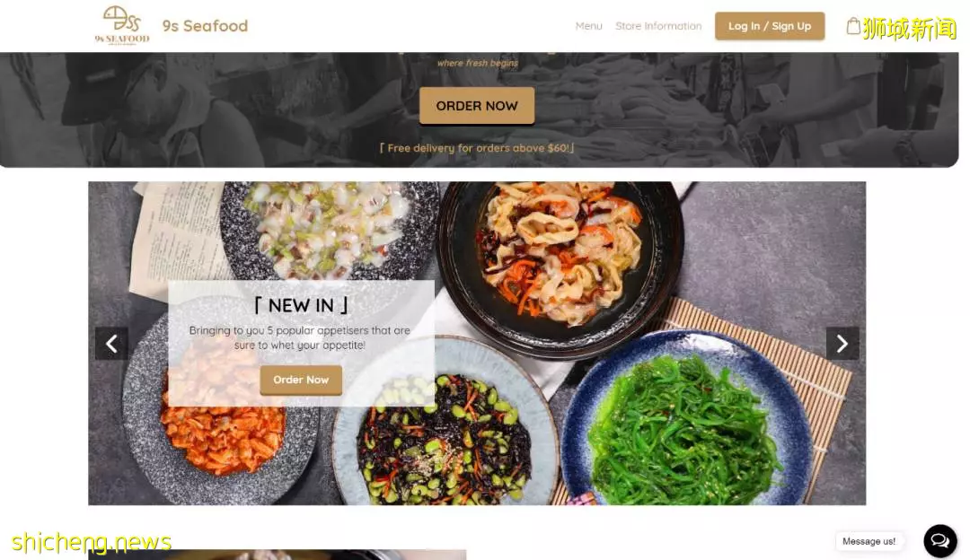
Task: Click the free delivery promo text
Action: (476, 148)
